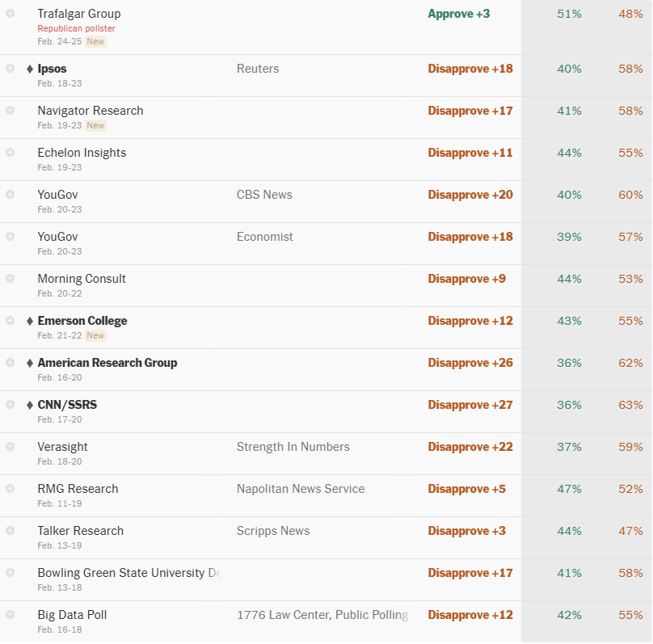The width and height of the screenshot is (653, 644).
Task: Expand the YouGov CBS News poll row
Action: coord(10,194)
